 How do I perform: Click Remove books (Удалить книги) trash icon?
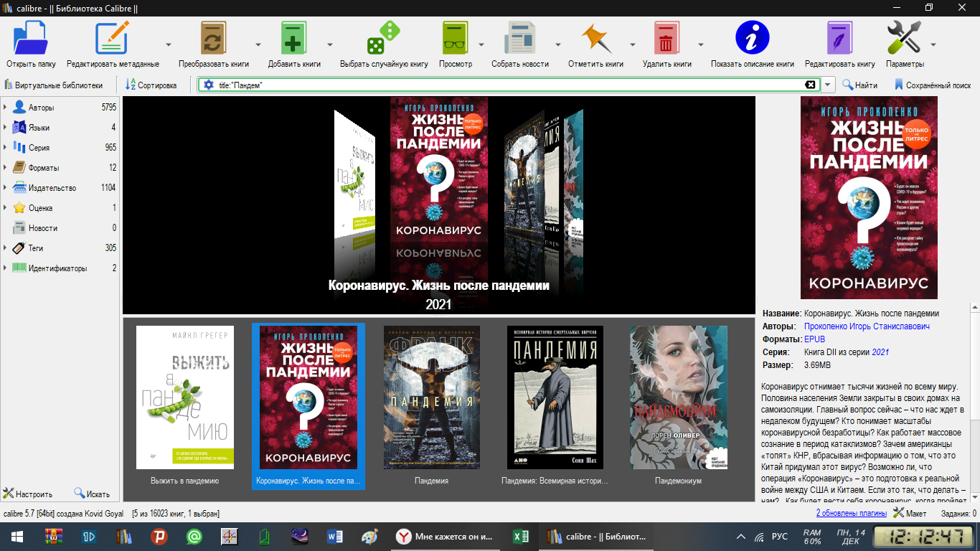tap(666, 37)
